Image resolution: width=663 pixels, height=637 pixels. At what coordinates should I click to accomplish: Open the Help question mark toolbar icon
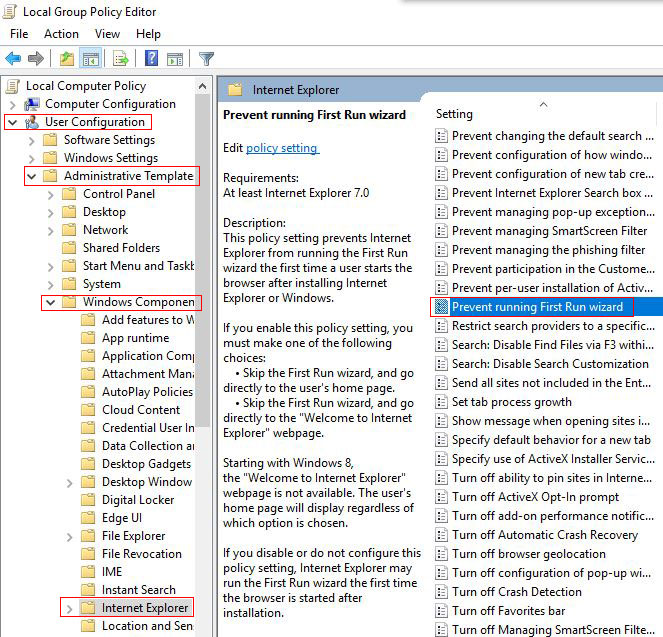(x=151, y=58)
